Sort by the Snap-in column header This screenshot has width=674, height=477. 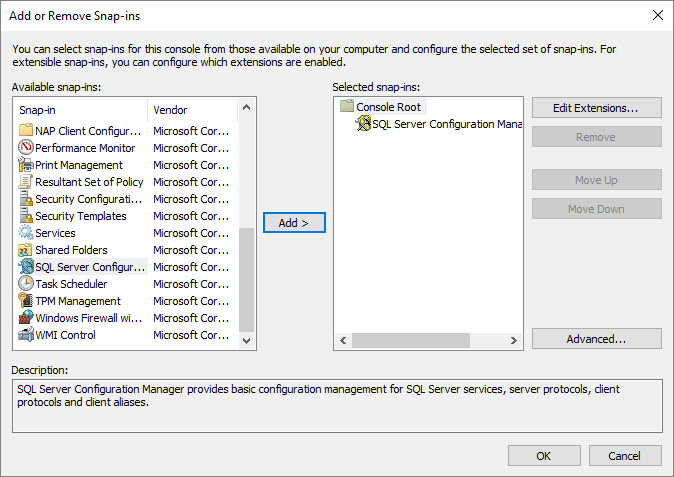[x=81, y=110]
